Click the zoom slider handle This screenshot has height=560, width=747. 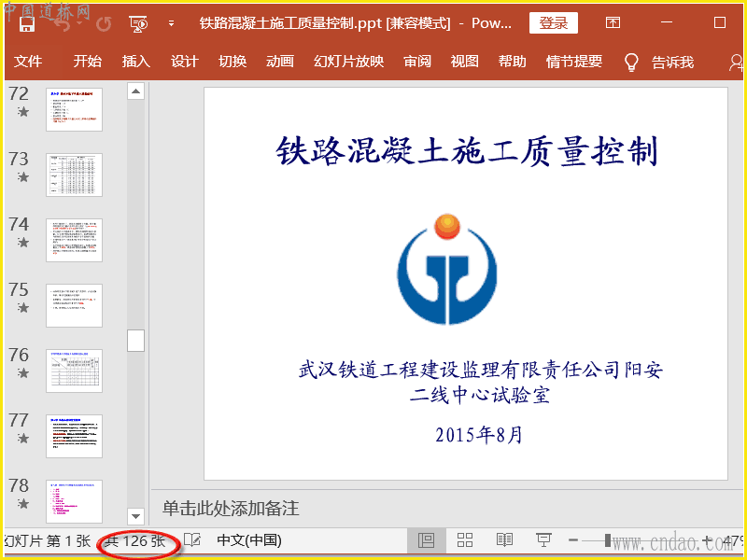tap(608, 540)
